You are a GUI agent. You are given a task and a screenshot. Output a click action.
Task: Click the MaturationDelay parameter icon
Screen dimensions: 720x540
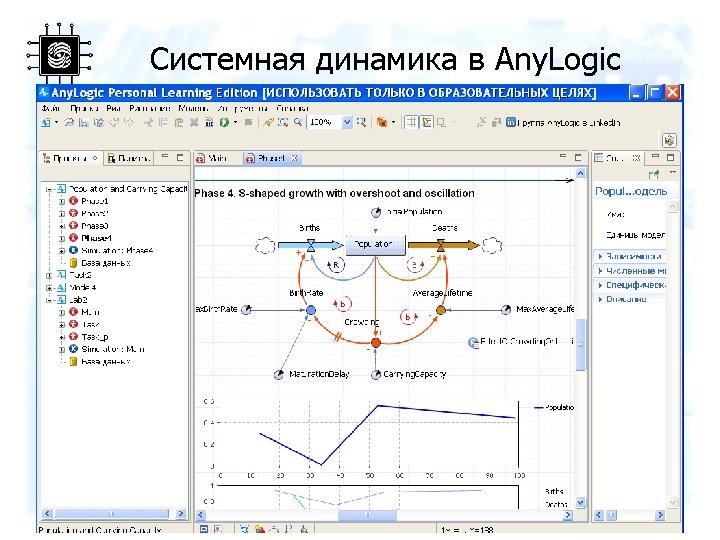[x=279, y=375]
